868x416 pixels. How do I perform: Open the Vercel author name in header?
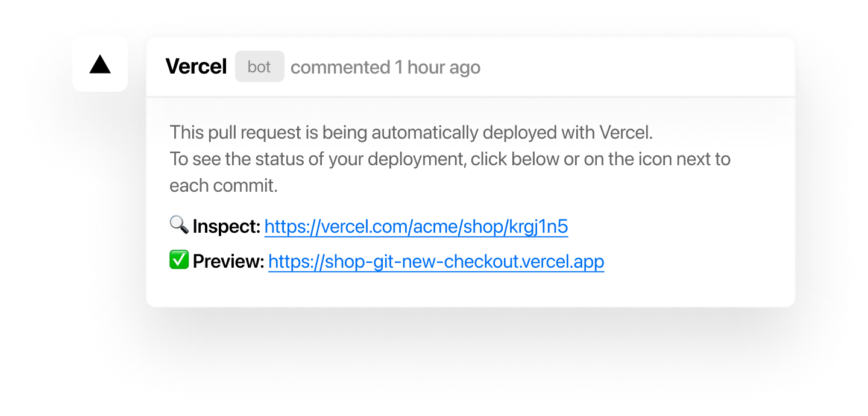(196, 67)
